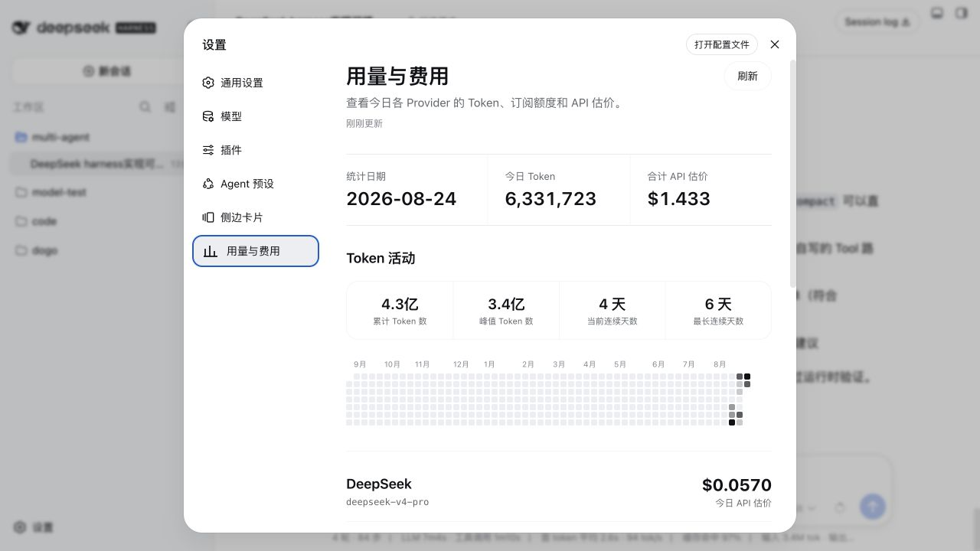Open 侧边卡片 settings section
Viewport: 980px width, 551px height.
(256, 217)
